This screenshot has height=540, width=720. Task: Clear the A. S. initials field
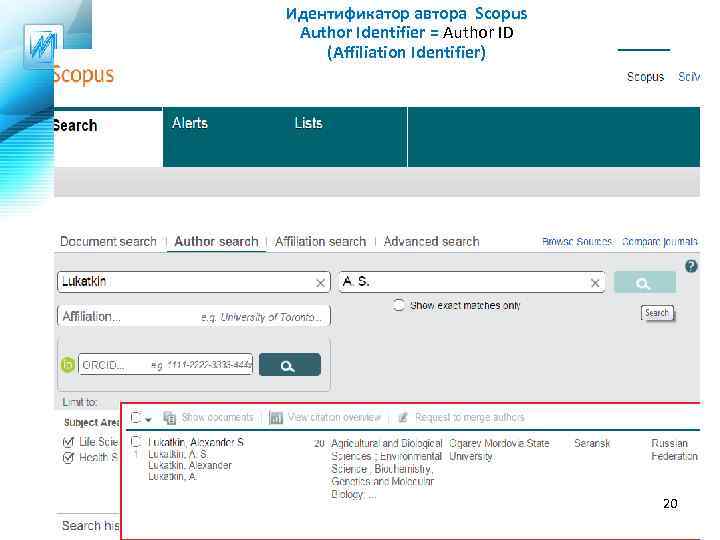(595, 283)
